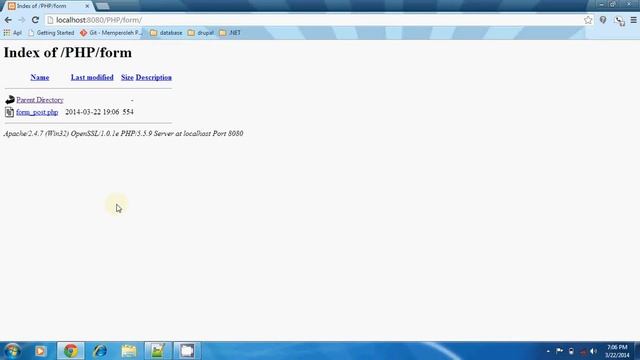
Task: Click the Action Center flag tray icon
Action: pos(559,351)
